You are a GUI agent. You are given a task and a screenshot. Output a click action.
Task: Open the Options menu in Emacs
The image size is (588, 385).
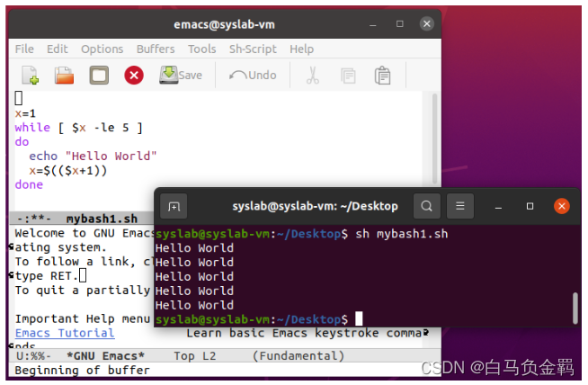pyautogui.click(x=102, y=49)
